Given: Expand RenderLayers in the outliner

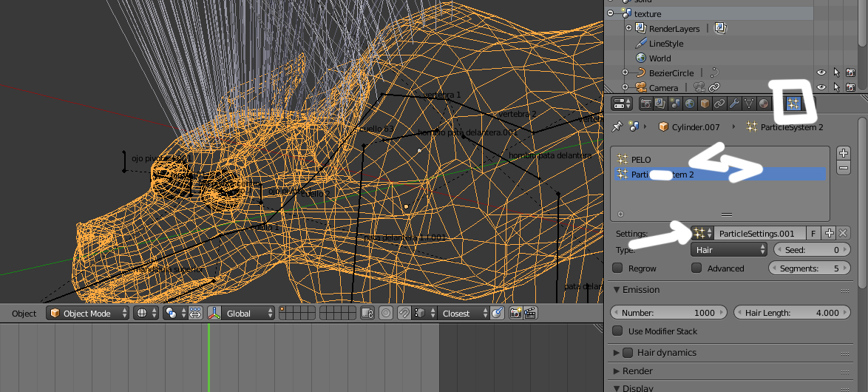Looking at the screenshot, I should tap(628, 27).
